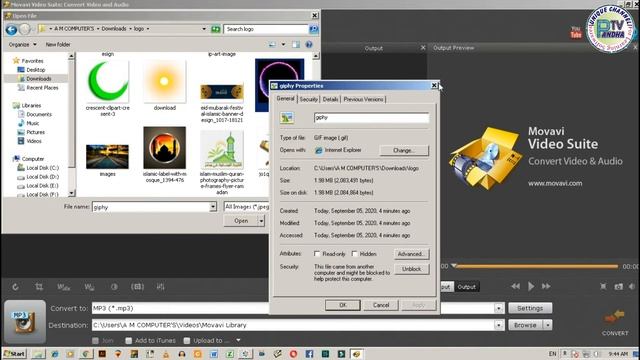Click the MP3 format preset icon

(25, 322)
